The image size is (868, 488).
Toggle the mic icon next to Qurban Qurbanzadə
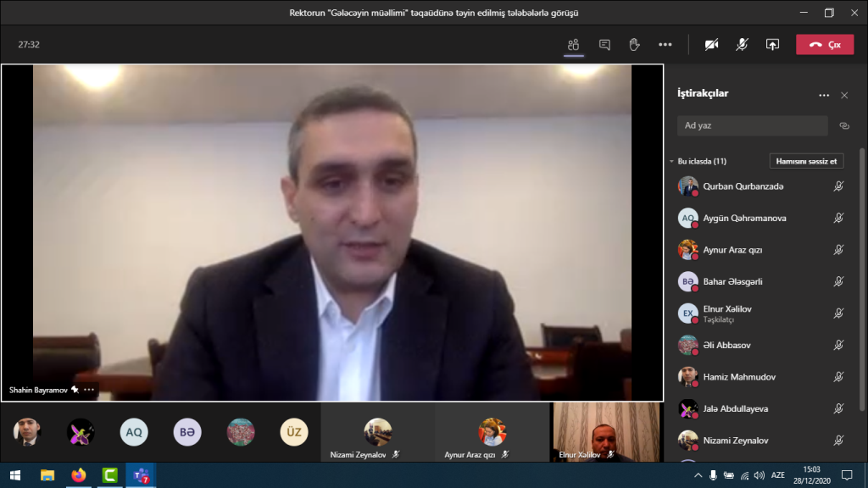[x=837, y=186]
